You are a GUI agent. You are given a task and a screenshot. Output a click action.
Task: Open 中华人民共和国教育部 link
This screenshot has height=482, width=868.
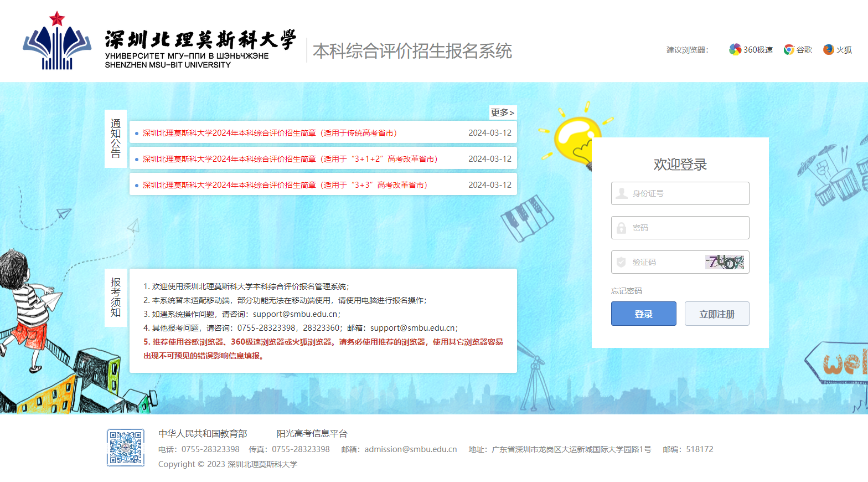point(203,434)
